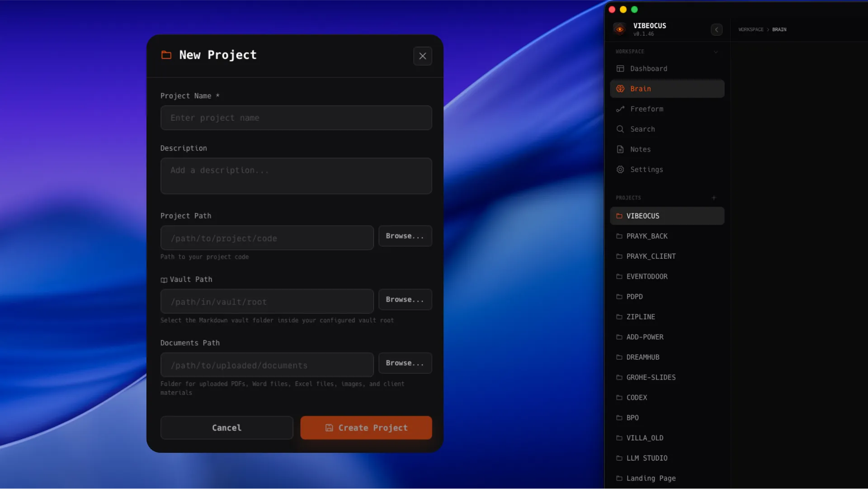Browse for Project Path
This screenshot has height=489, width=868.
click(405, 236)
